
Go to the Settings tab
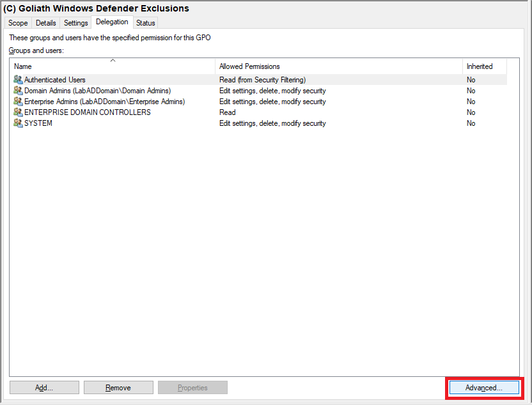pyautogui.click(x=76, y=23)
